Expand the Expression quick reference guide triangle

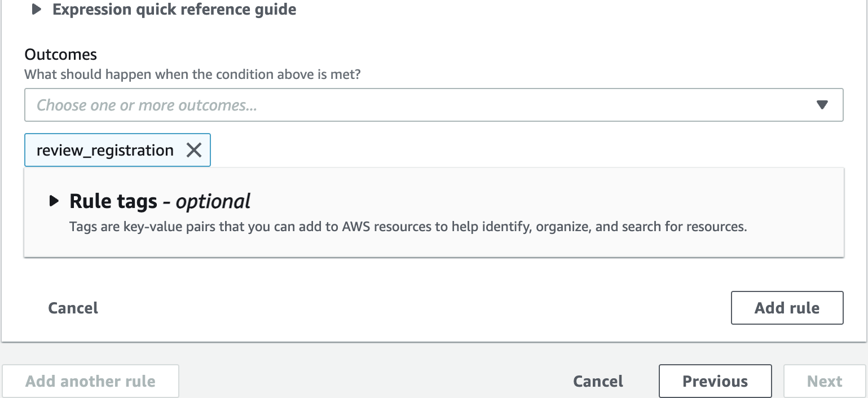point(37,10)
